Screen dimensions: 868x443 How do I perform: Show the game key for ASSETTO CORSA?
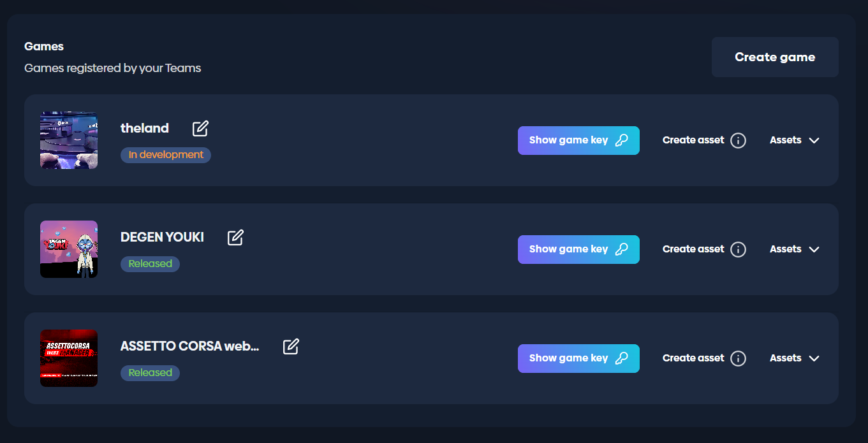click(x=578, y=358)
